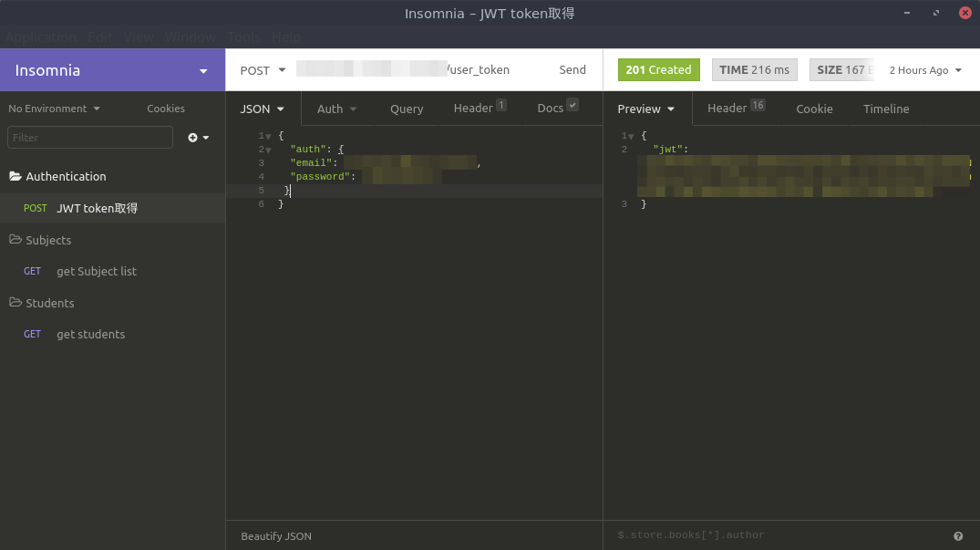The width and height of the screenshot is (980, 550).
Task: Open the POST method dropdown
Action: click(x=263, y=69)
